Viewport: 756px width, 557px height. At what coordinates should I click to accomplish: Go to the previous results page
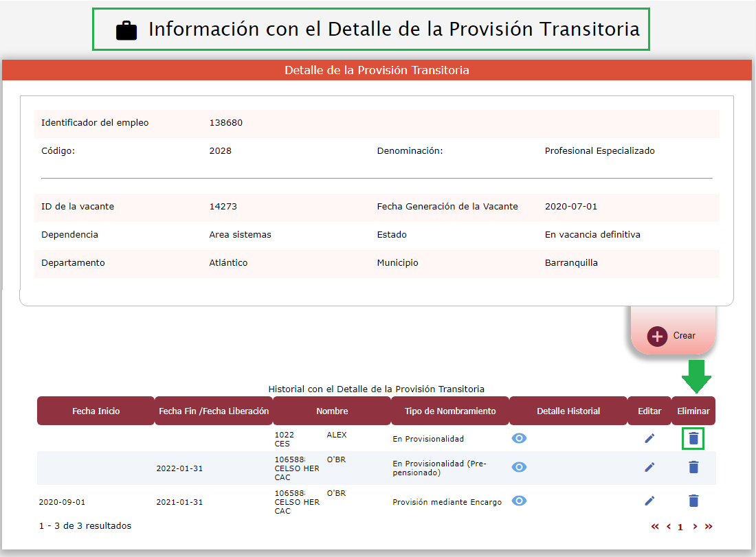(668, 527)
